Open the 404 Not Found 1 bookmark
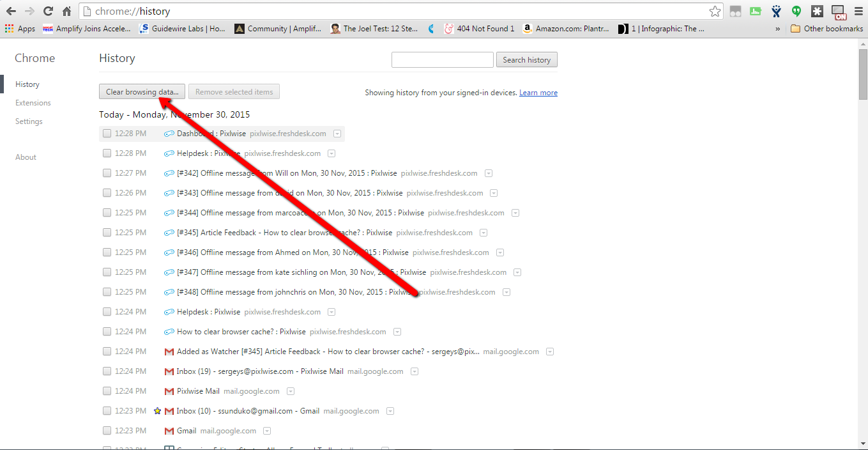Screen dimensions: 868x450 480,29
